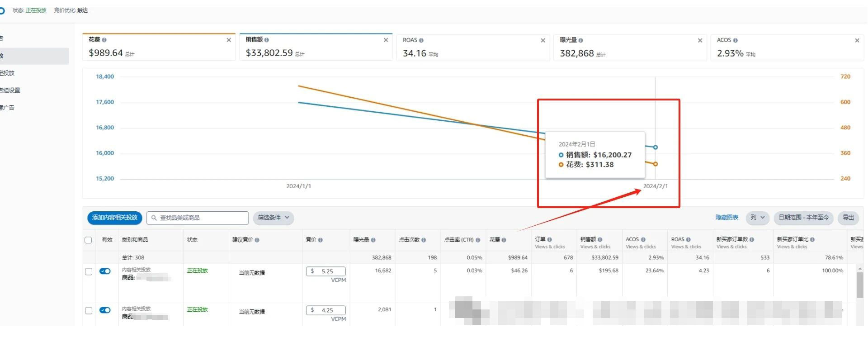Open 日期范围 - 本年至今 date picker
Viewport: 868px width, 347px height.
point(804,218)
